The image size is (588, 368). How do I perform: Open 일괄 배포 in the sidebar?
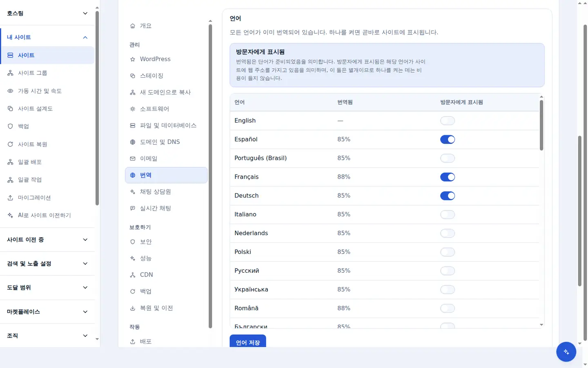[x=47, y=162]
